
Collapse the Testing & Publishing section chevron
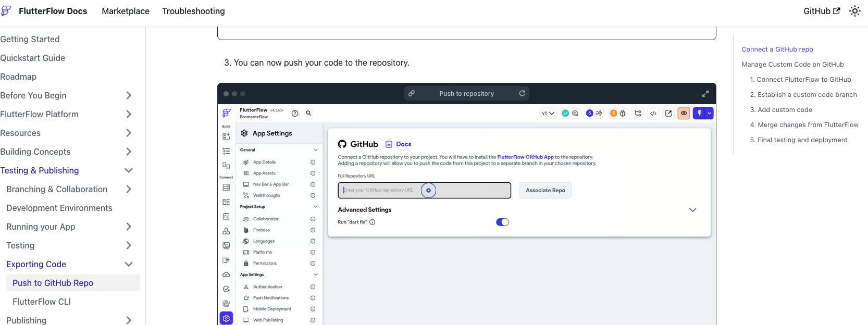coord(129,170)
